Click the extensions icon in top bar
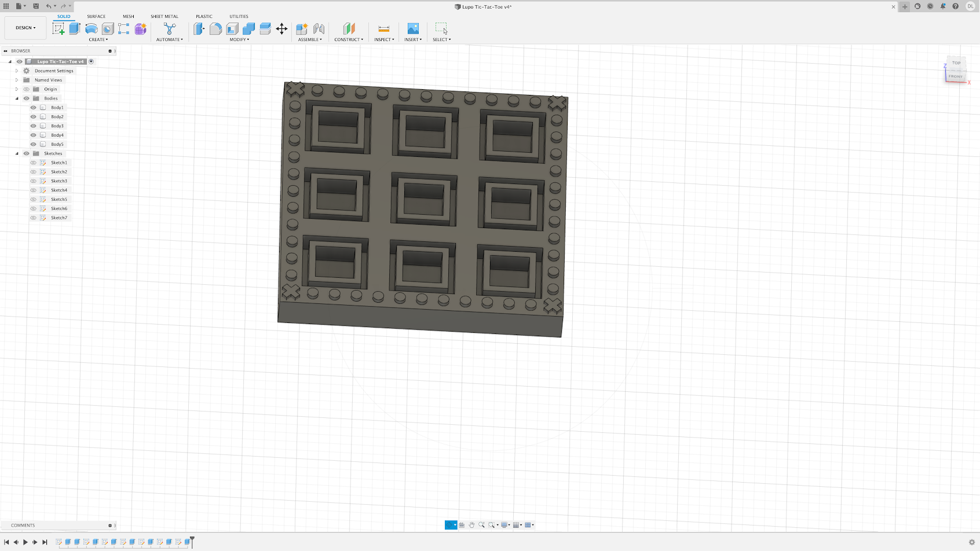 (917, 6)
